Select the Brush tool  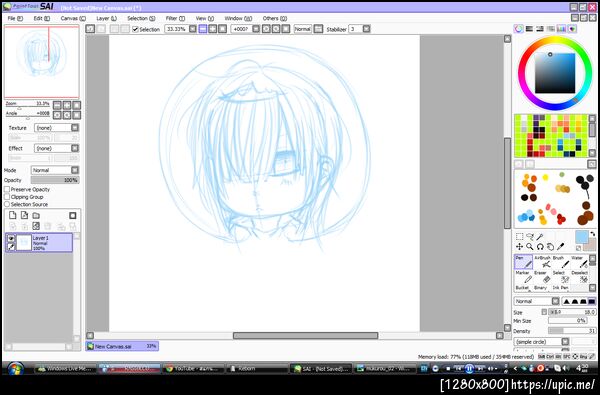click(x=560, y=262)
